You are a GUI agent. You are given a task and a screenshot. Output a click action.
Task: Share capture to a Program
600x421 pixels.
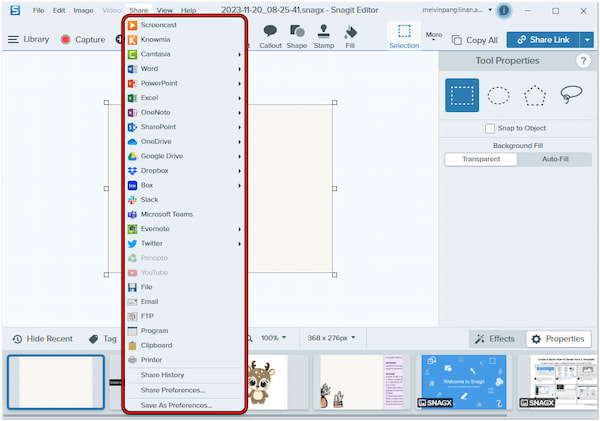tap(185, 330)
